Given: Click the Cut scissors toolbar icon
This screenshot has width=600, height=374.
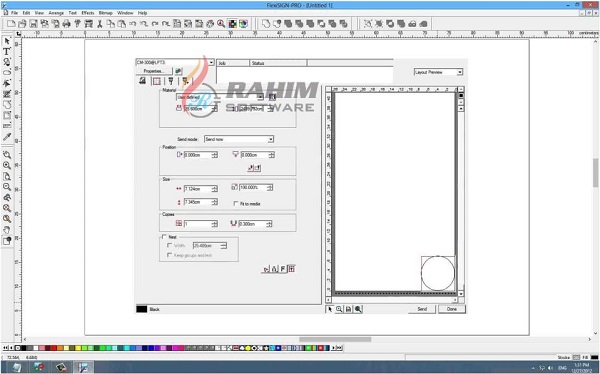Looking at the screenshot, I should (99, 24).
